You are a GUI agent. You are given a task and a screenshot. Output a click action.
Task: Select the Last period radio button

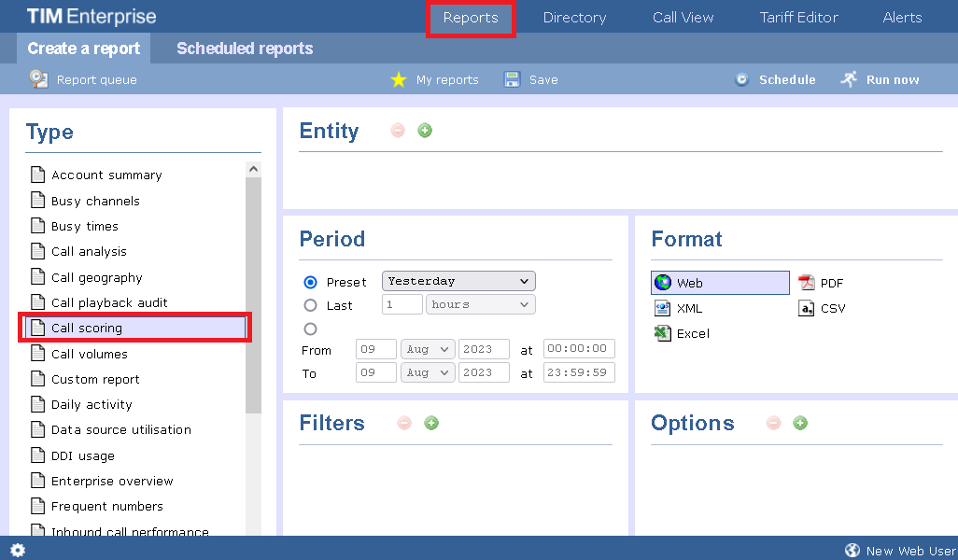click(x=311, y=305)
